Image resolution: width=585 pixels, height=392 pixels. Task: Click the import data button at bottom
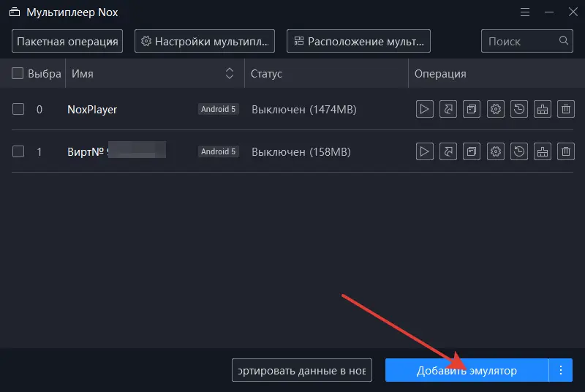[x=302, y=370]
